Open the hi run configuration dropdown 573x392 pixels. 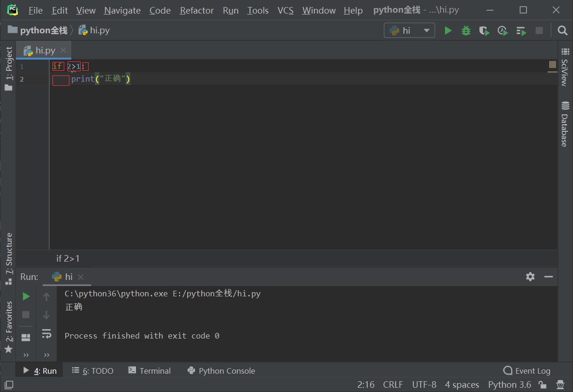409,30
